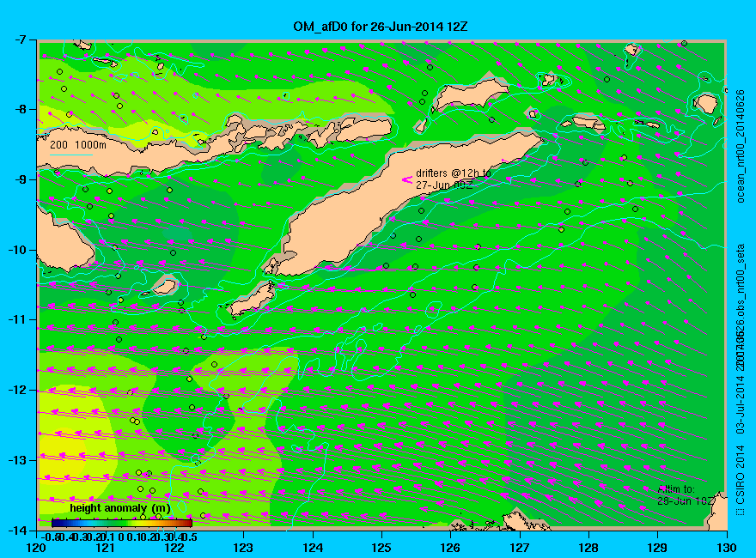756x558 pixels.
Task: Click latitude axis label "-14"
Action: (17, 530)
